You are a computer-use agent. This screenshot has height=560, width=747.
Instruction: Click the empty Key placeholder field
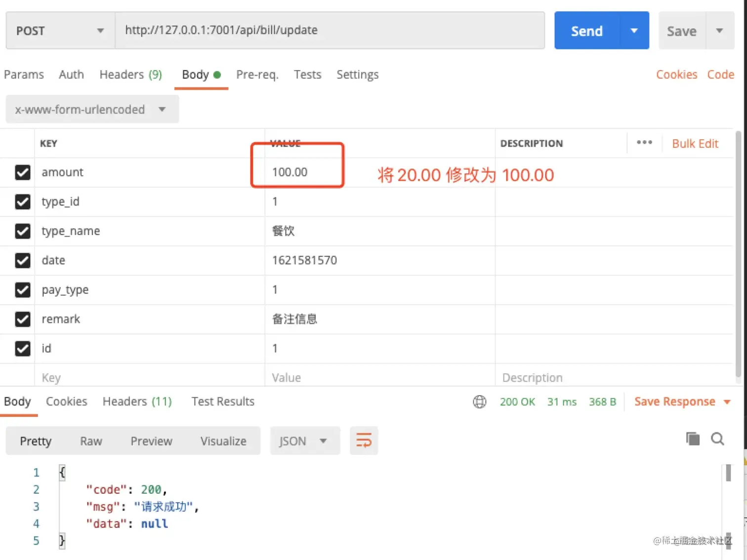tap(150, 378)
